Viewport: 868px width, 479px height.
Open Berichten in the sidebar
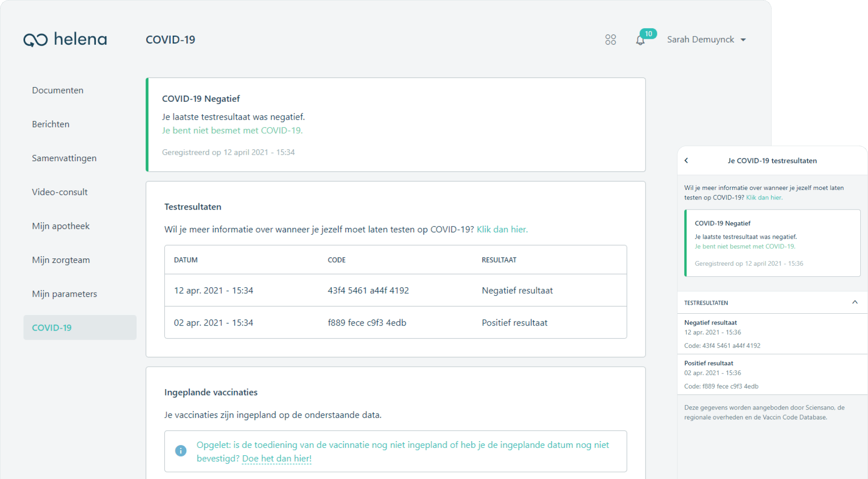point(51,124)
